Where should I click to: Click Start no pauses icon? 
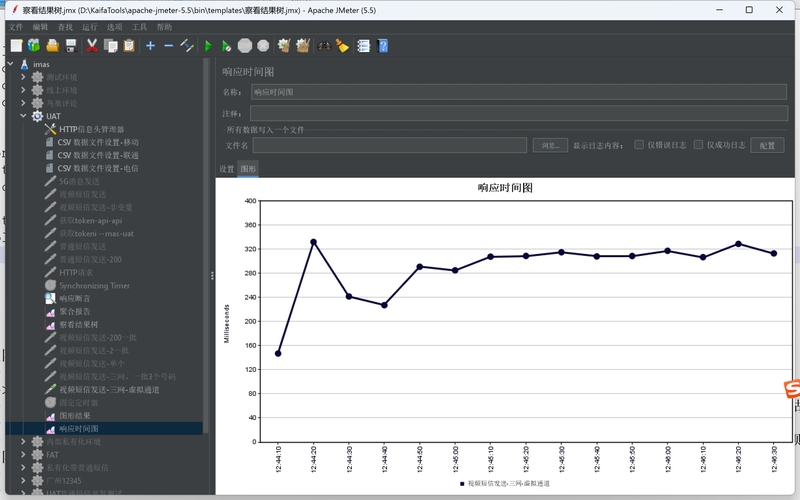pyautogui.click(x=227, y=46)
